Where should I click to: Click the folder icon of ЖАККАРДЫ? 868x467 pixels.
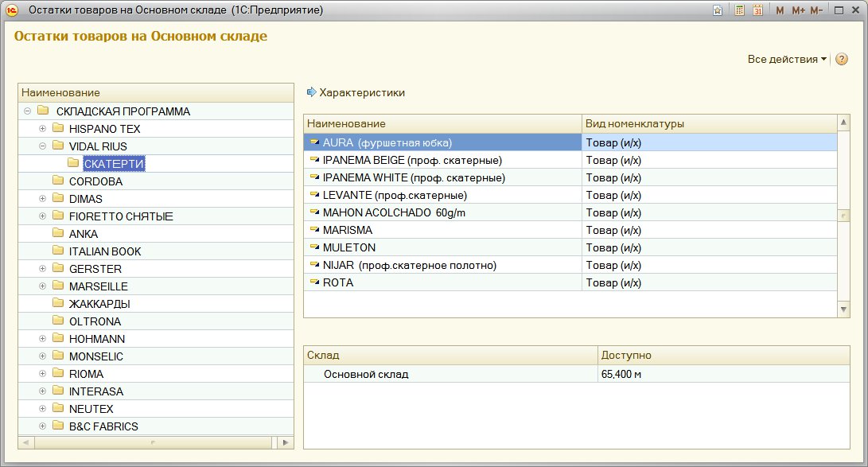(58, 303)
